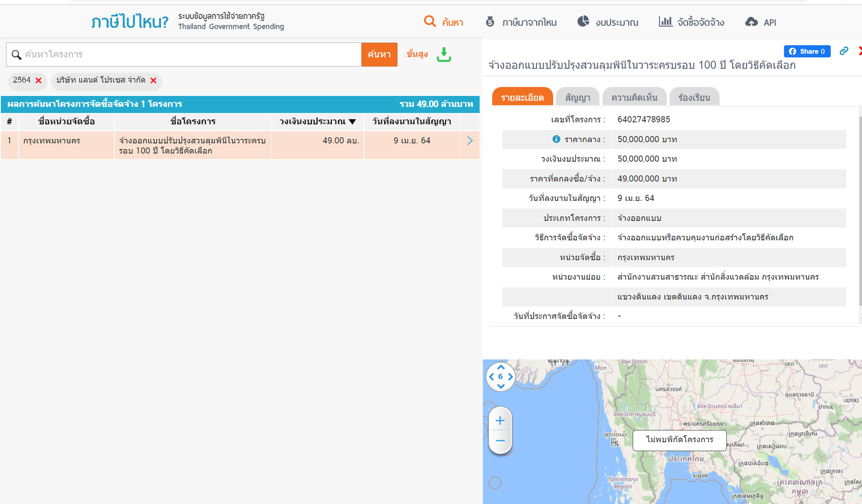
Task: Click the detail panel vertical scrollbar
Action: (860, 211)
